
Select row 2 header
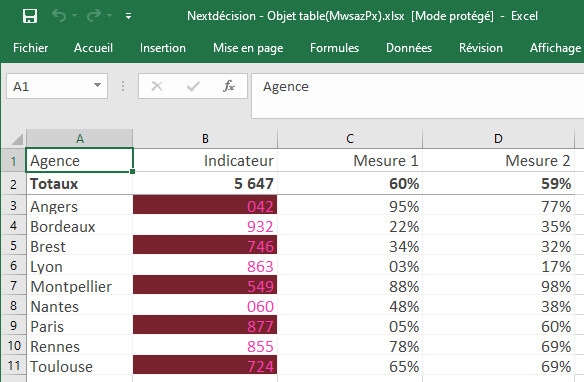13,184
